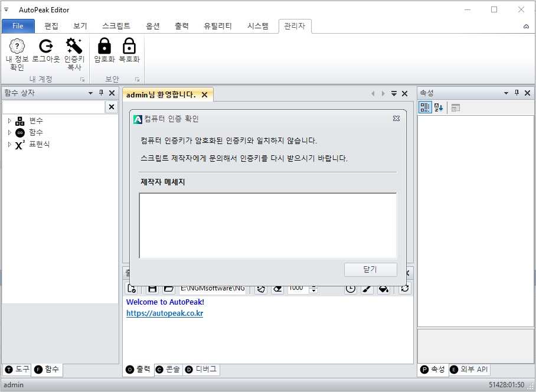
Task: Close the 컴퓨터 인증 확인 dialog via X
Action: [396, 119]
